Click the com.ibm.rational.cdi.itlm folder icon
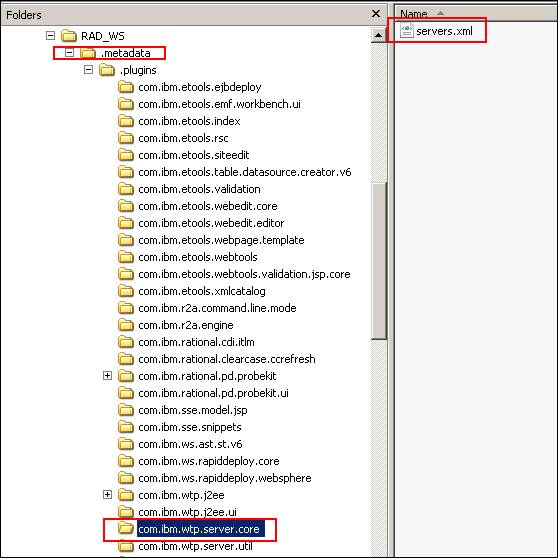Screen dimensions: 558x558 coord(126,342)
